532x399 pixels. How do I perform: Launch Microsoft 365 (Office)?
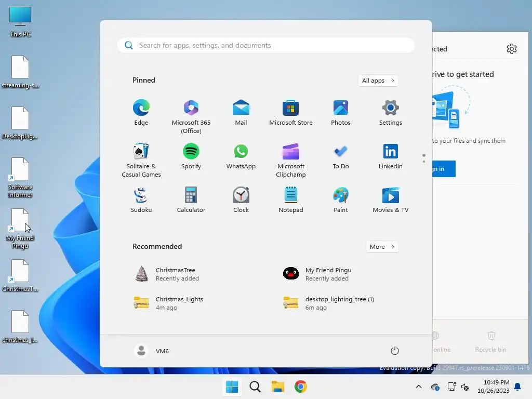[191, 117]
